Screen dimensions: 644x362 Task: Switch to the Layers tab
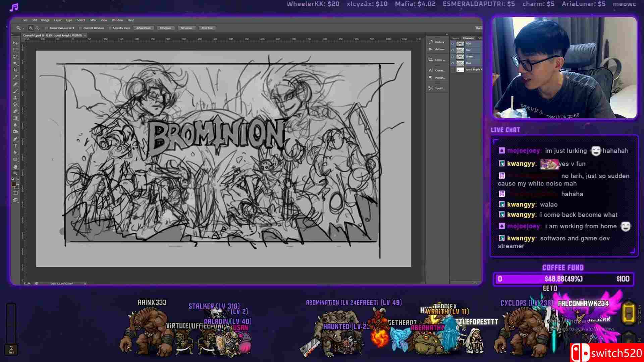455,38
